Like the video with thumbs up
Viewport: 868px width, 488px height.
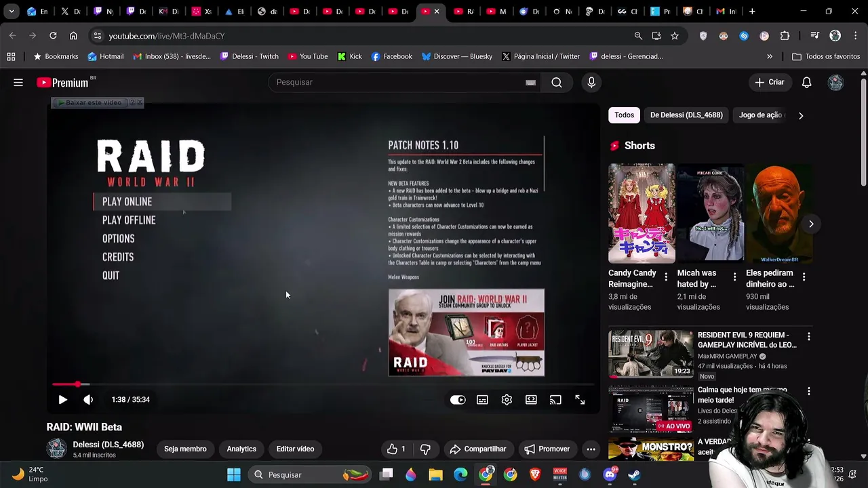(396, 449)
